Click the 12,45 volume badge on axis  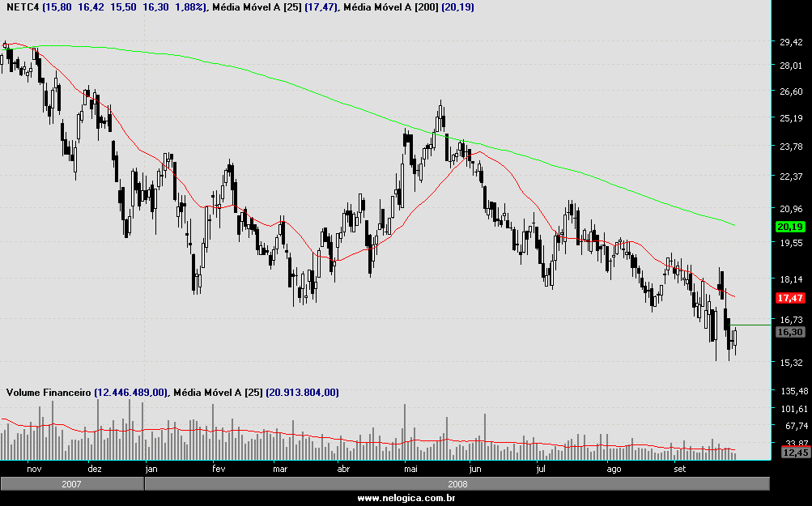tap(796, 453)
